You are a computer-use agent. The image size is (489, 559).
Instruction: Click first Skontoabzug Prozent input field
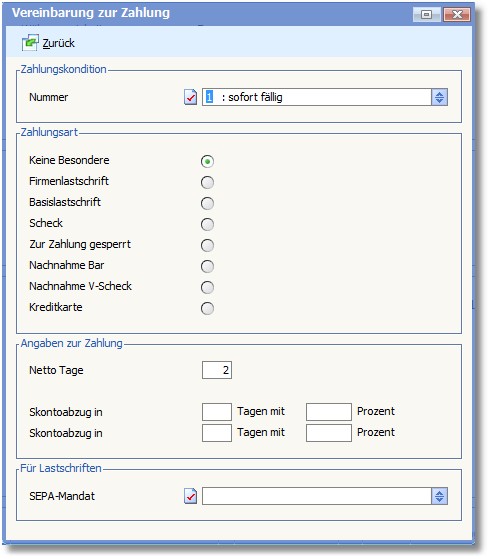tap(329, 412)
